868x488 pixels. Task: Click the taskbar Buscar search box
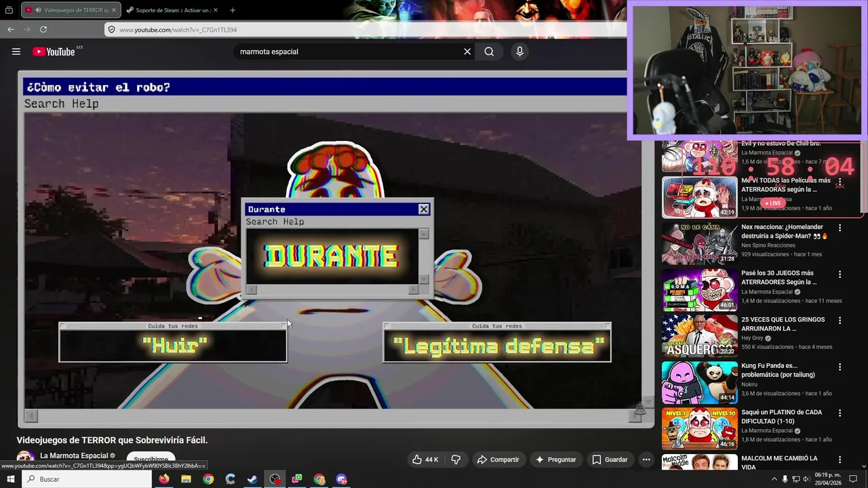(87, 479)
